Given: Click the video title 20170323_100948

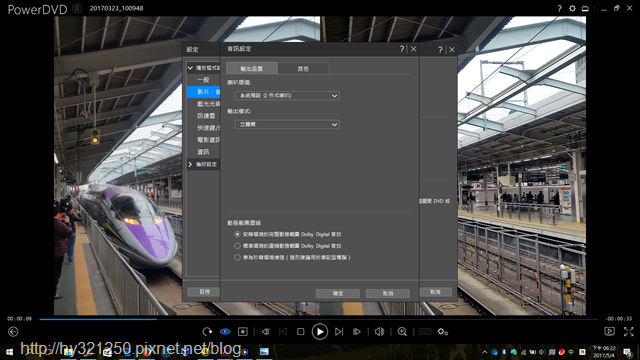Looking at the screenshot, I should click(x=116, y=8).
